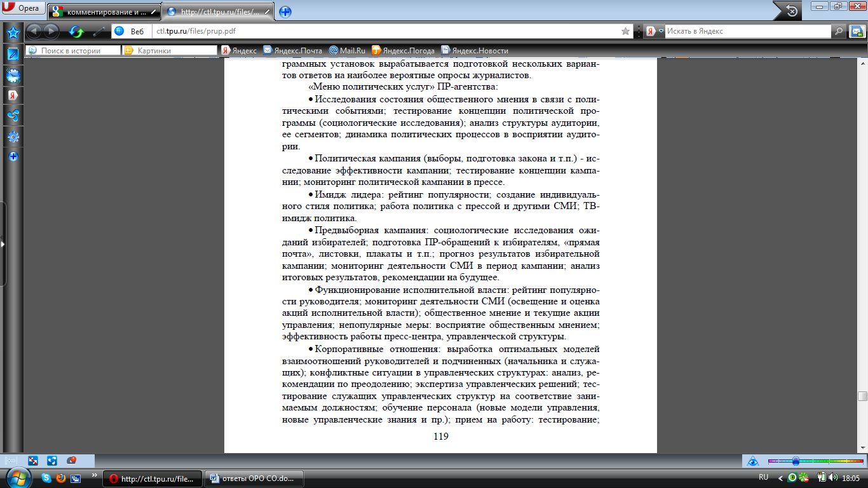Open History clock panel in sidebar
868x488 pixels.
click(13, 75)
